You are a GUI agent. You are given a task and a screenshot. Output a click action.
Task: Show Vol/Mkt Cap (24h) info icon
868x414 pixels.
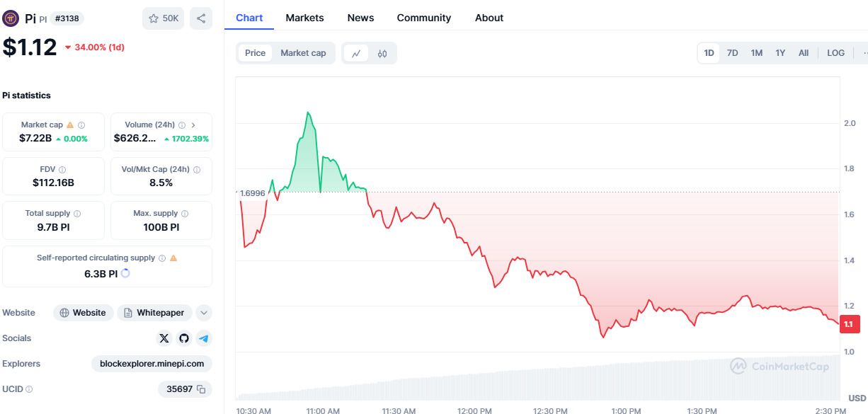coord(197,169)
